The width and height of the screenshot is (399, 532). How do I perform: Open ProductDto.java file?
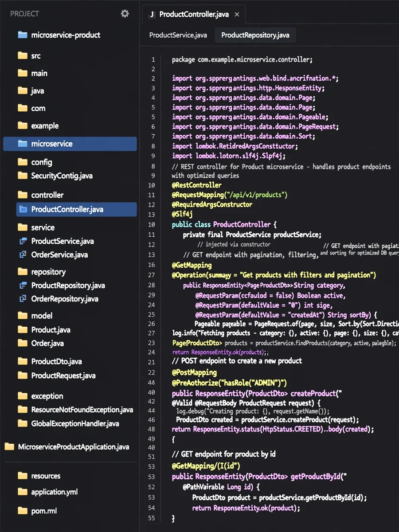pos(56,361)
